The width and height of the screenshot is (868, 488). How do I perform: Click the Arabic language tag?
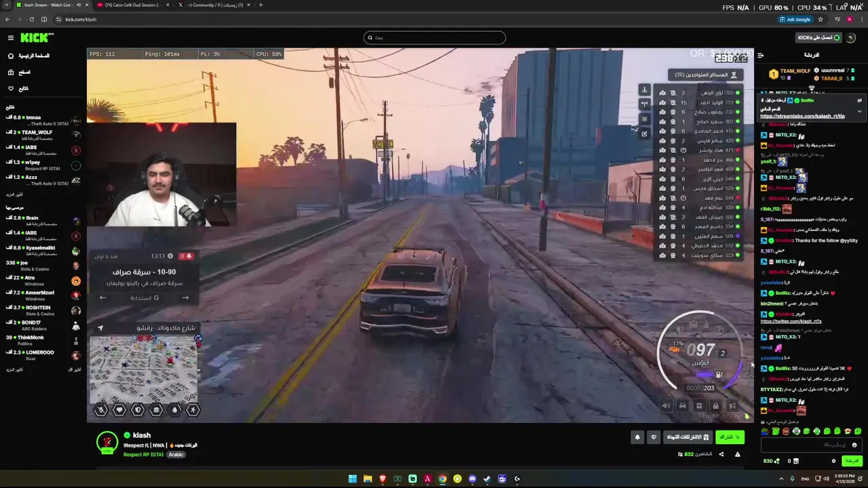coord(176,455)
